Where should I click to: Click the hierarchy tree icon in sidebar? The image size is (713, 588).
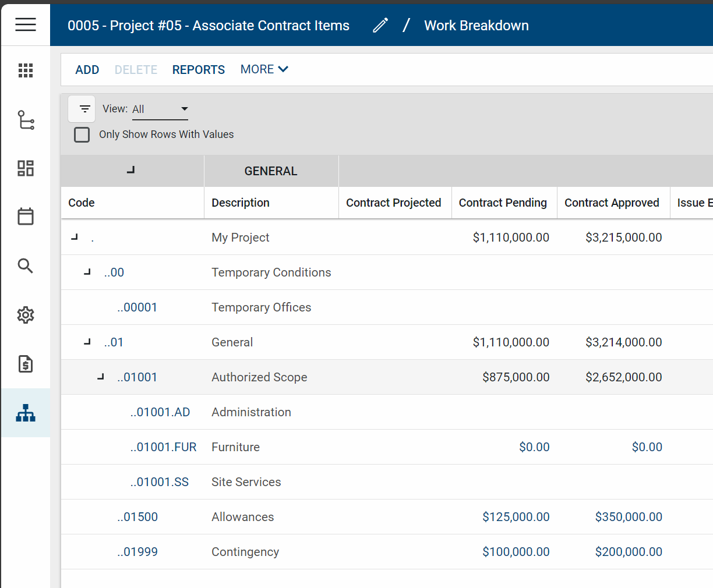click(x=26, y=120)
